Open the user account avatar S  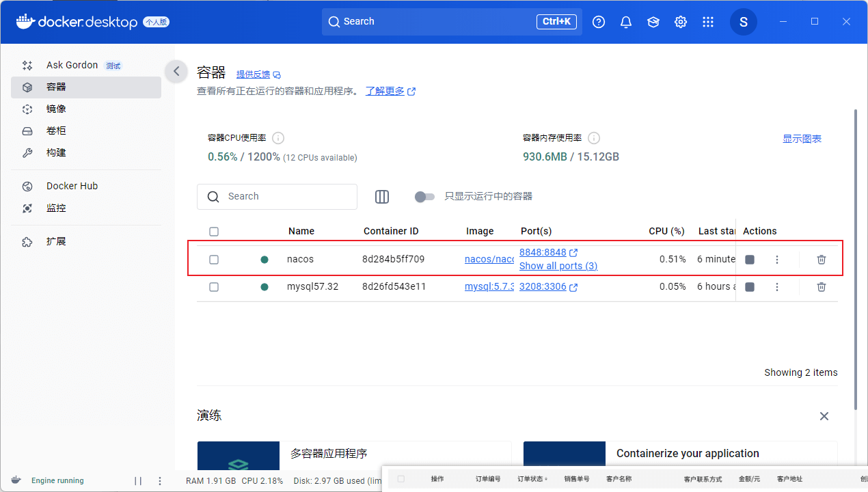(744, 22)
